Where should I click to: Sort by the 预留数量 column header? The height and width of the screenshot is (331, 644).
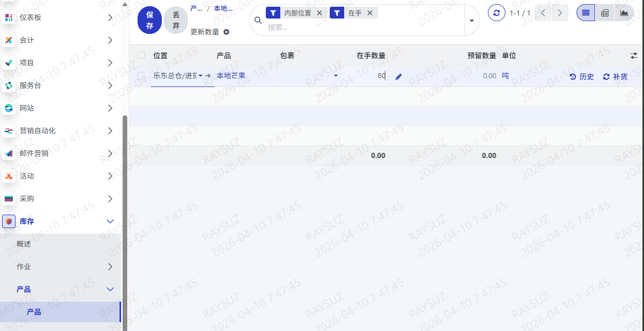(x=482, y=56)
